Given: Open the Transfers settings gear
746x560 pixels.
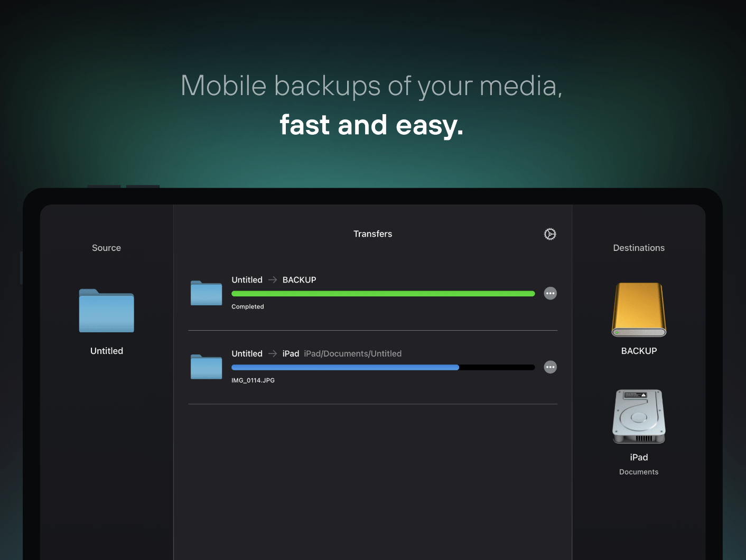Looking at the screenshot, I should (x=550, y=234).
